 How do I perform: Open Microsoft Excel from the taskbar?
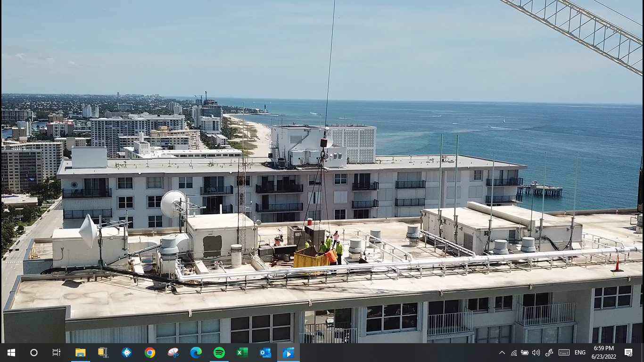coord(242,353)
